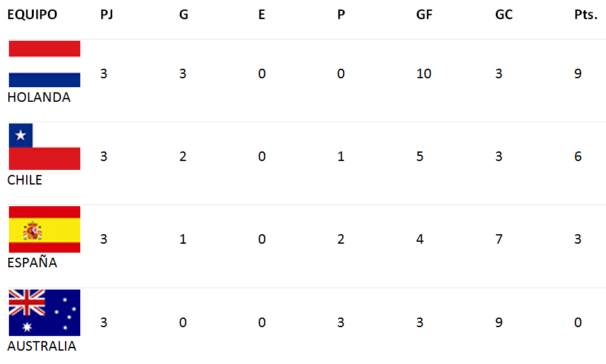Click the Holanda flag icon
This screenshot has height=364, width=606.
coord(45,64)
